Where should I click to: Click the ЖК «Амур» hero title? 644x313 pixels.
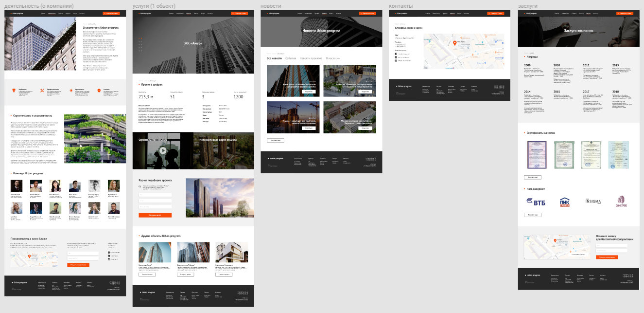tap(193, 43)
